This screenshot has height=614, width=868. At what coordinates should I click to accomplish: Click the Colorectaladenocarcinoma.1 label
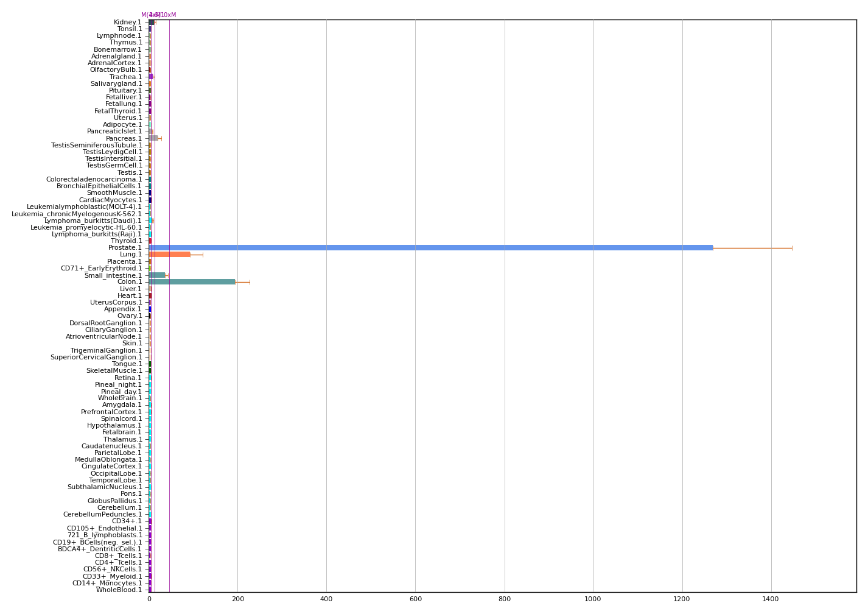pyautogui.click(x=94, y=180)
